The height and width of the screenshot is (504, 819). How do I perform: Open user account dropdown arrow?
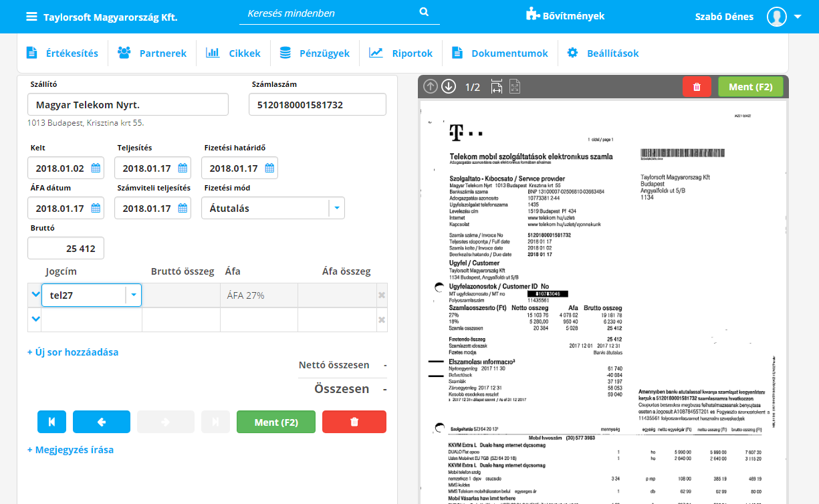click(798, 17)
